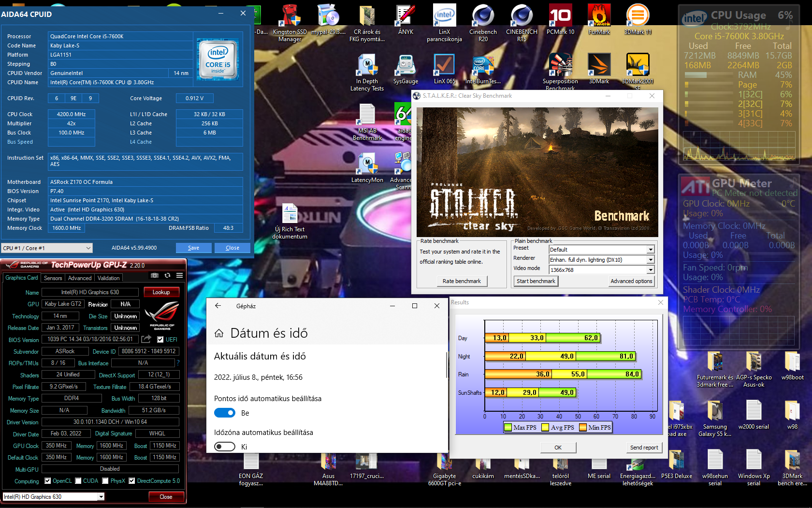Click home icon beside Dátum és idő
The image size is (812, 508).
(219, 333)
